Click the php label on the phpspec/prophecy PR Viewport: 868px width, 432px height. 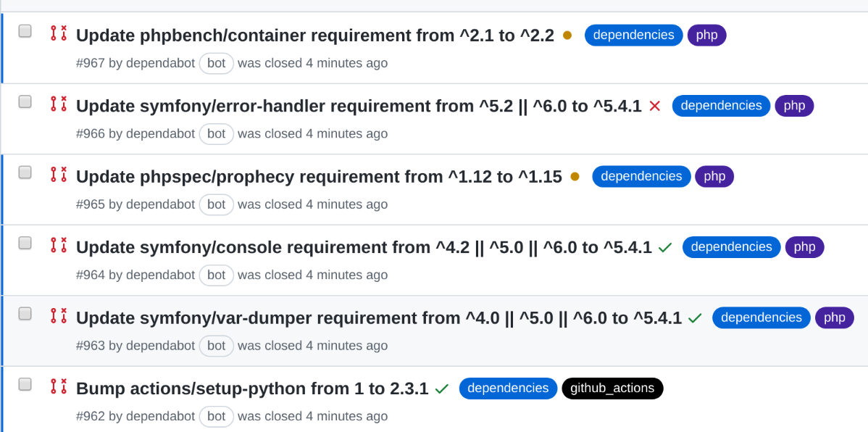(714, 176)
